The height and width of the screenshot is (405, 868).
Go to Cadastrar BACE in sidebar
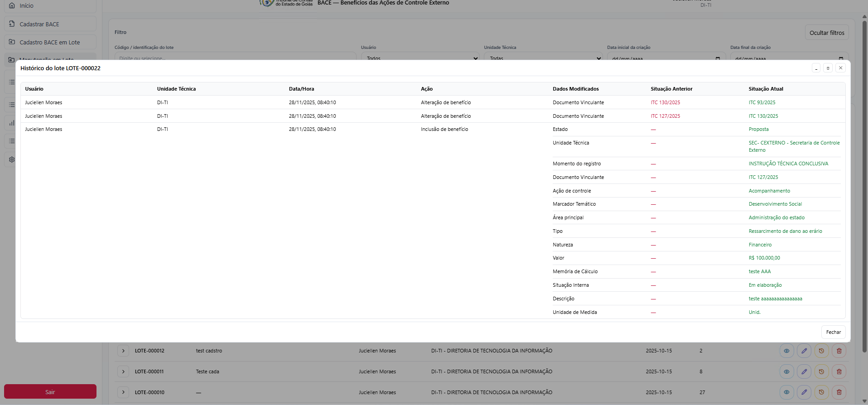point(50,24)
